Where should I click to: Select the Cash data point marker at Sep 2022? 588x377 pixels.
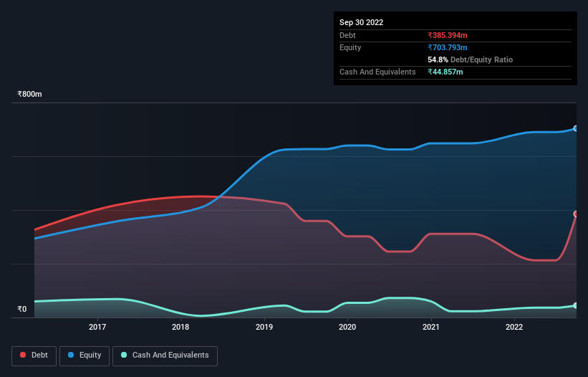(x=576, y=306)
